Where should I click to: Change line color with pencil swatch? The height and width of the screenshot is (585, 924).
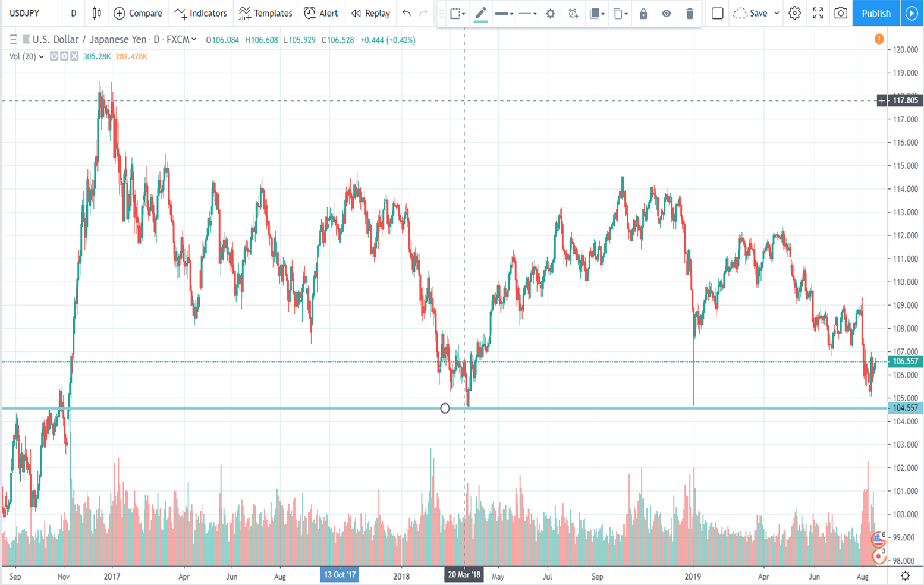[480, 14]
